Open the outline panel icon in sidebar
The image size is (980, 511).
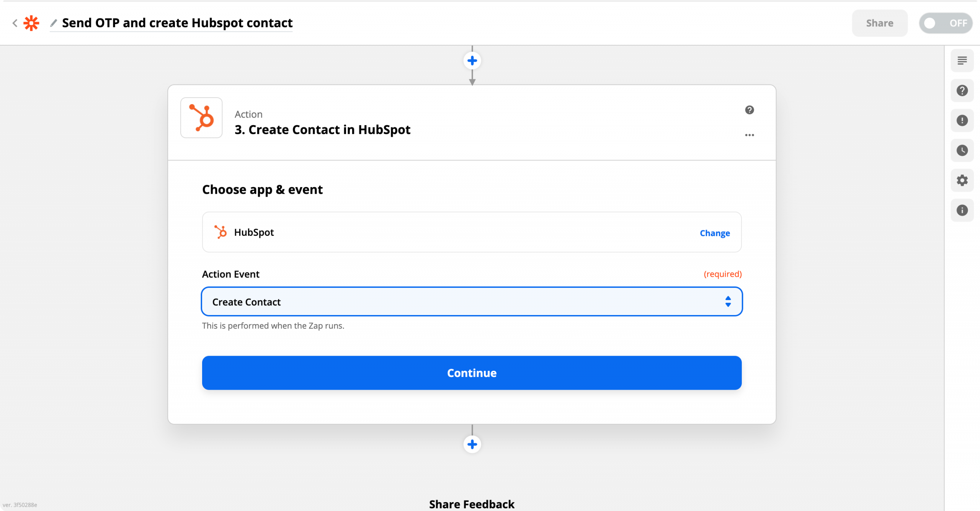962,60
